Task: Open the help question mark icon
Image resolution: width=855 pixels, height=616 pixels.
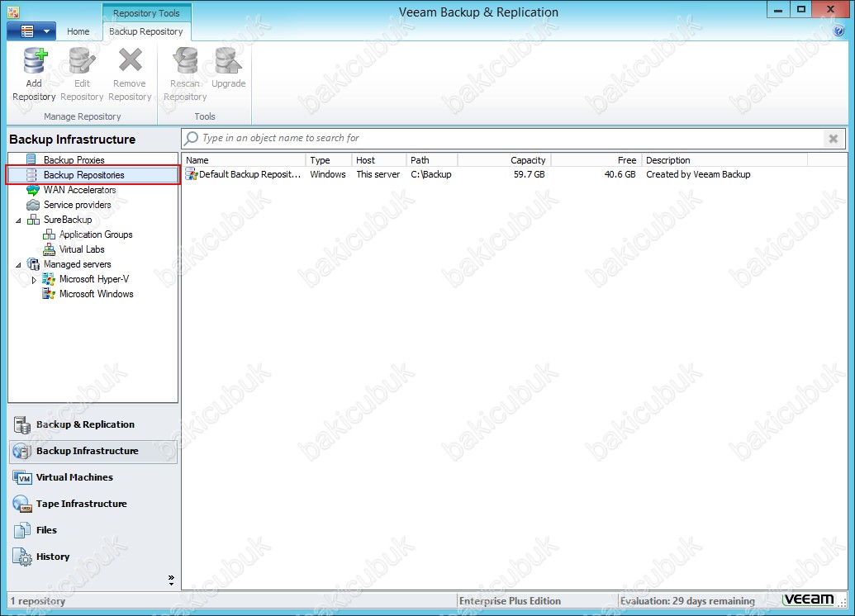Action: click(838, 31)
